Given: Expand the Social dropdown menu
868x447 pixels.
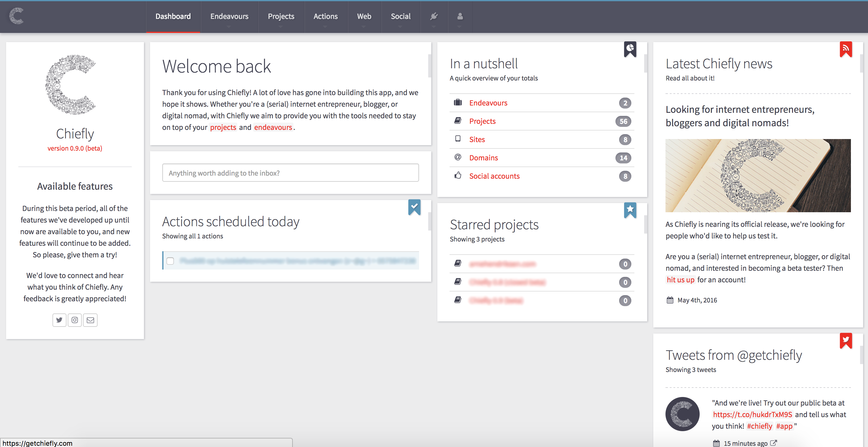Looking at the screenshot, I should 401,16.
